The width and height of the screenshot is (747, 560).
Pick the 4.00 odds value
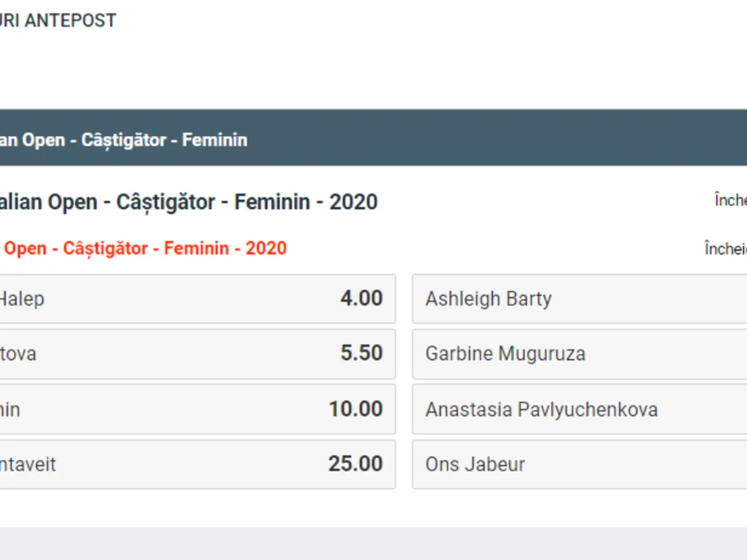(x=361, y=299)
